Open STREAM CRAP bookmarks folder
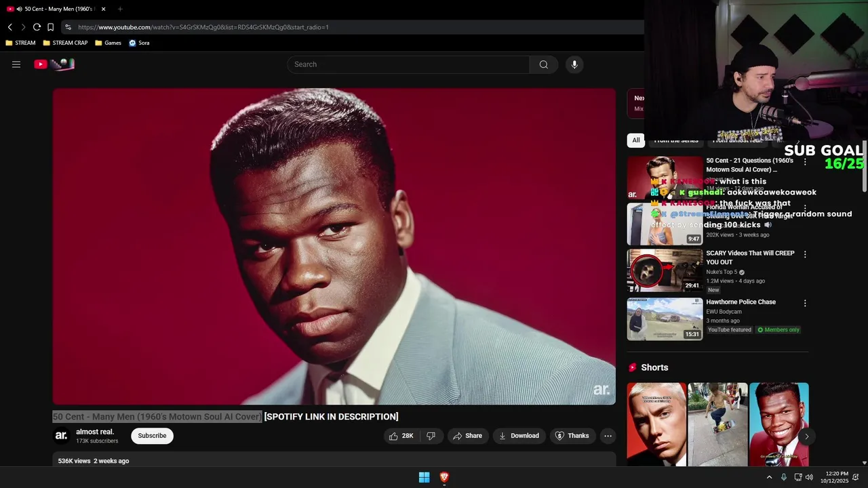The image size is (868, 488). [x=65, y=43]
